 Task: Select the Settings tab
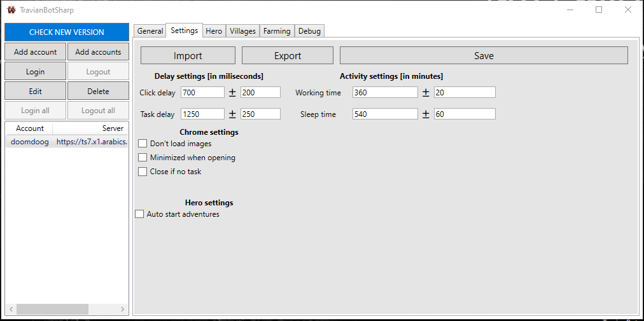click(x=184, y=31)
